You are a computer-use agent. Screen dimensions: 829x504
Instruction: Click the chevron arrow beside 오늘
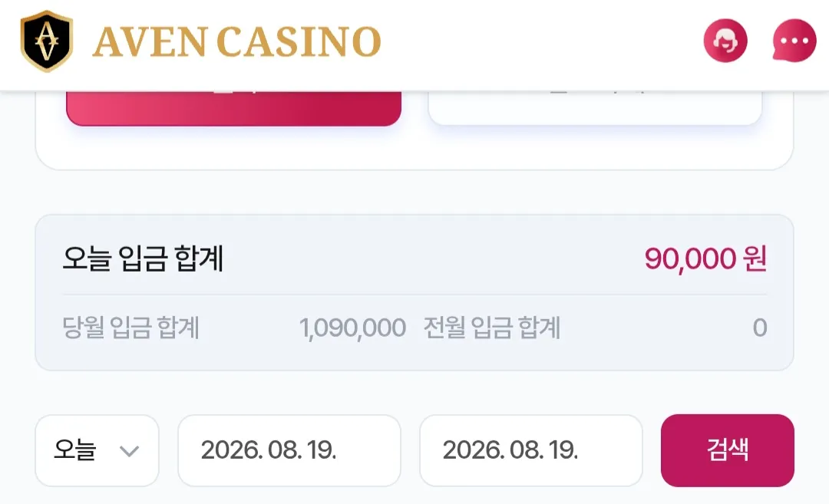tap(129, 451)
